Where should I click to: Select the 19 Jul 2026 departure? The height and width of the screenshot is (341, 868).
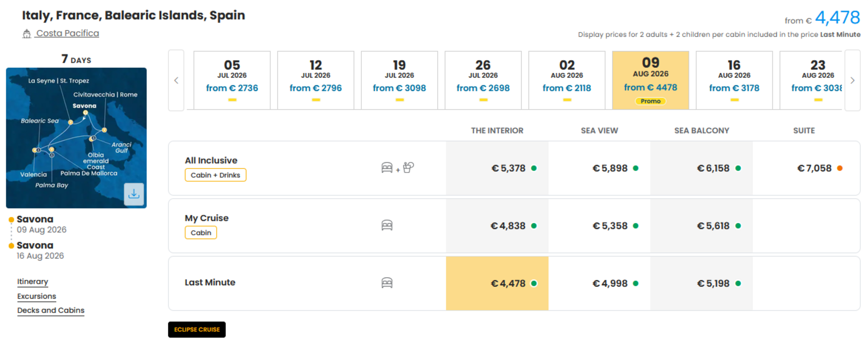(399, 81)
